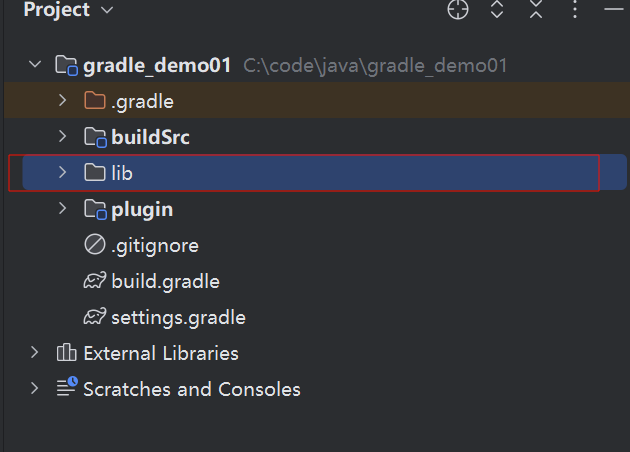Click the Scratches and Consoles icon
The height and width of the screenshot is (452, 630).
coord(67,387)
